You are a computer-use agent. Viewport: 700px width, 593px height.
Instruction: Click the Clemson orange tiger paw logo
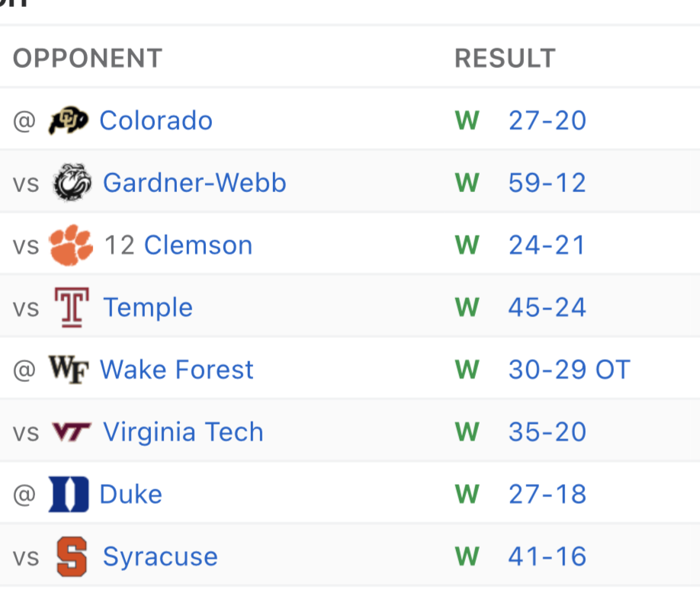[x=70, y=245]
